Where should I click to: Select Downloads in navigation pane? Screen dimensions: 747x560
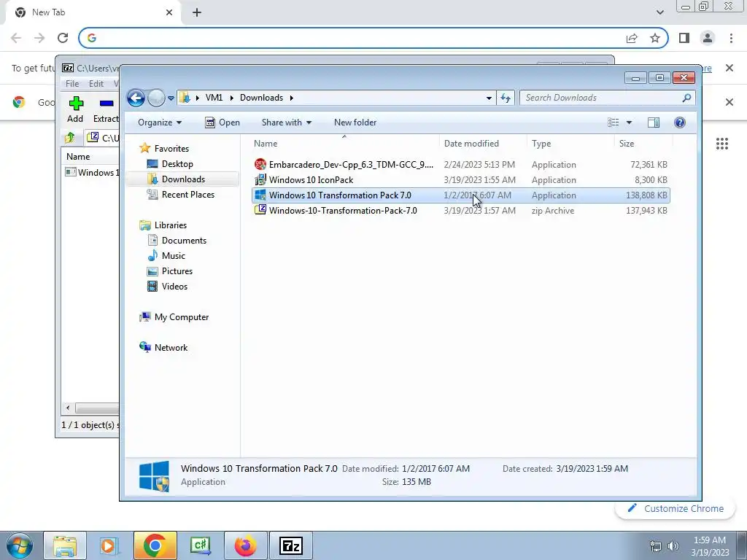tap(183, 179)
